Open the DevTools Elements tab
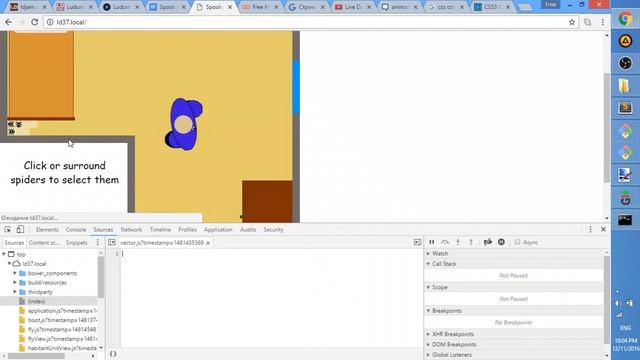The image size is (640, 360). 47,230
